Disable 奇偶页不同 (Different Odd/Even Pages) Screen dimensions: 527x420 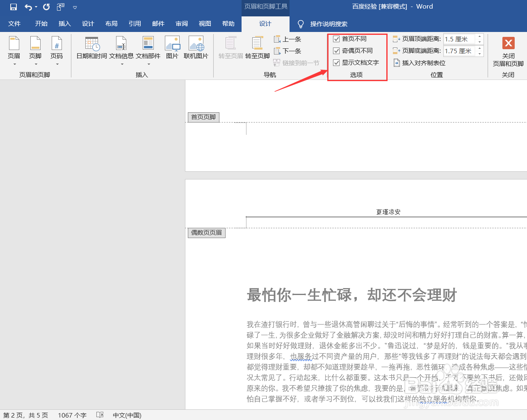tap(336, 50)
